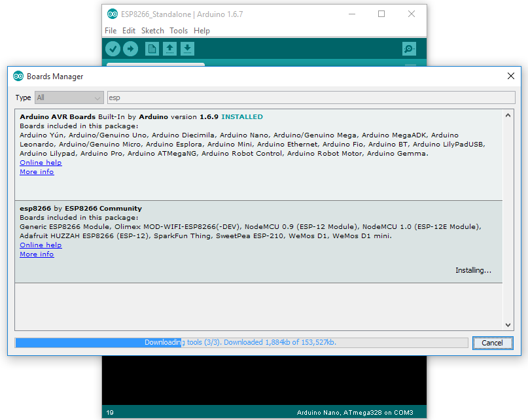Open More info under Arduino AVR Boards
Screen dimensions: 528x420
tap(37, 172)
